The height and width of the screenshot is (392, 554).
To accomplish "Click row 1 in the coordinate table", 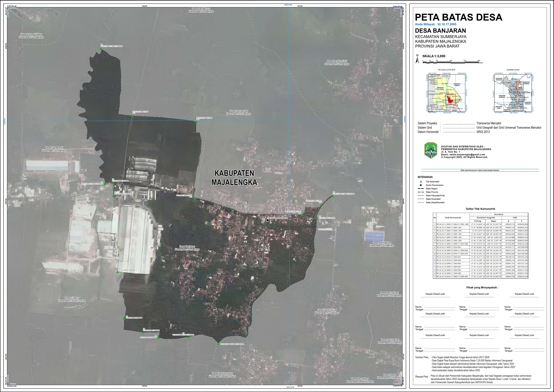I will (x=480, y=224).
